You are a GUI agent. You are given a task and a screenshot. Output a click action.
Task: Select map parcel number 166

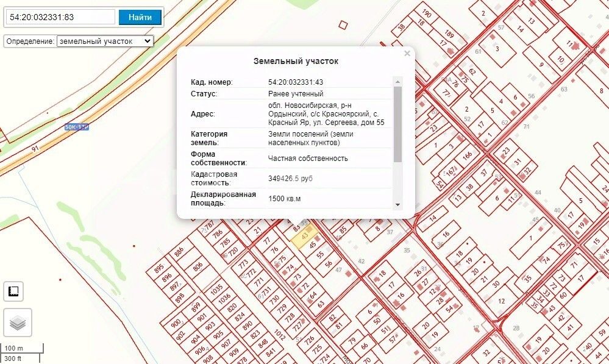point(467,155)
